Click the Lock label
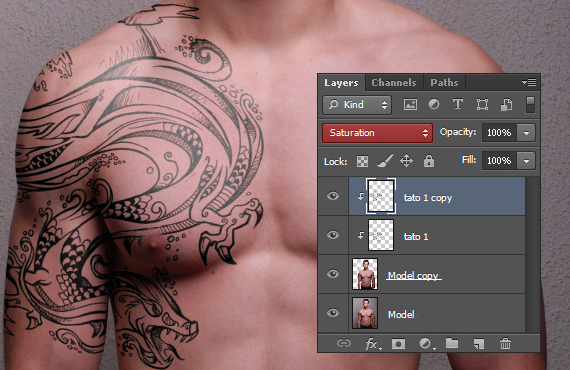The height and width of the screenshot is (370, 570). [x=335, y=161]
